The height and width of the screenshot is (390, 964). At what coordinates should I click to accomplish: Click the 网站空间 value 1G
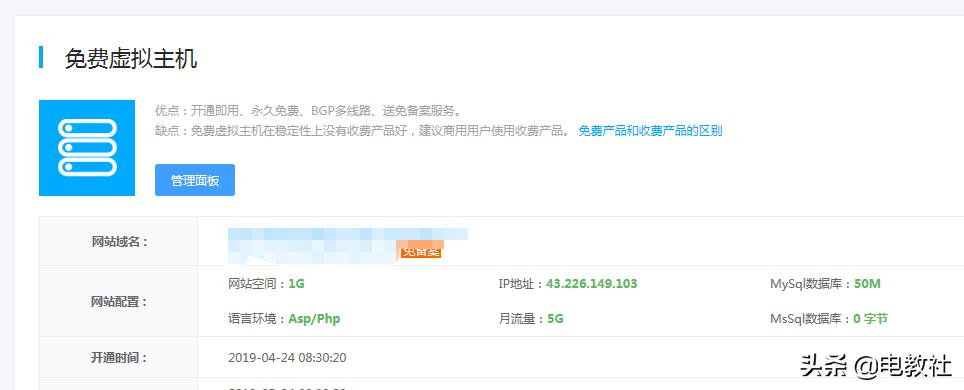[296, 284]
